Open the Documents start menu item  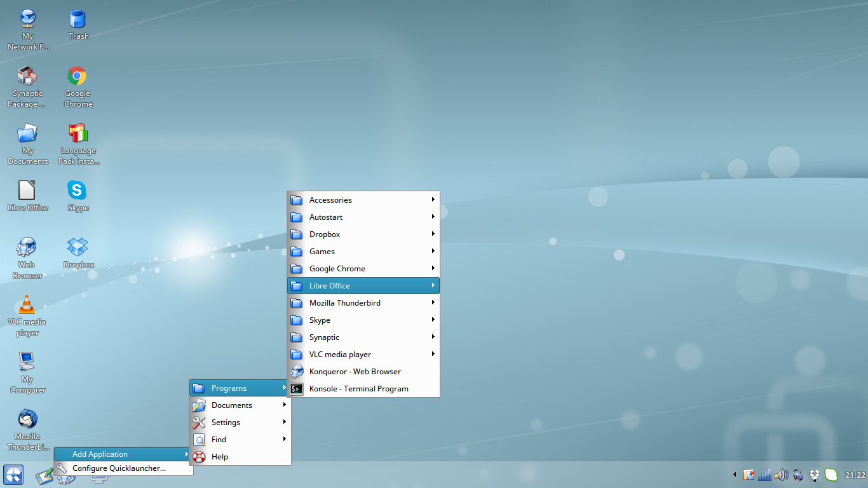coord(240,405)
